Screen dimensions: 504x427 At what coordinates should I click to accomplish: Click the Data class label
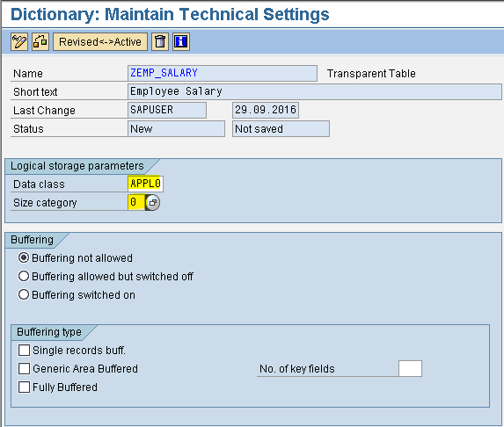coord(39,185)
